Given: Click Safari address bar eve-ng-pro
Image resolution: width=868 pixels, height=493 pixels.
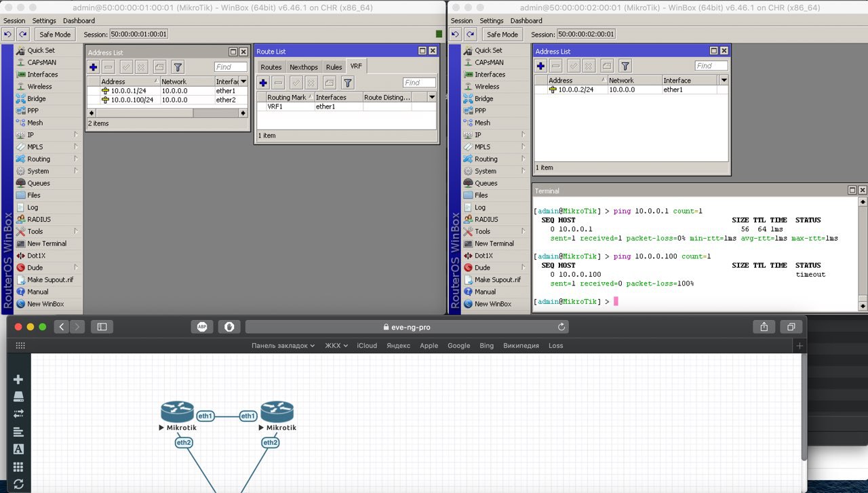Looking at the screenshot, I should [x=407, y=327].
